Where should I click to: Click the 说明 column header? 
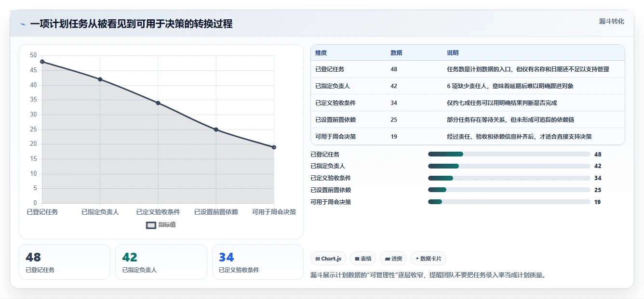(x=453, y=53)
